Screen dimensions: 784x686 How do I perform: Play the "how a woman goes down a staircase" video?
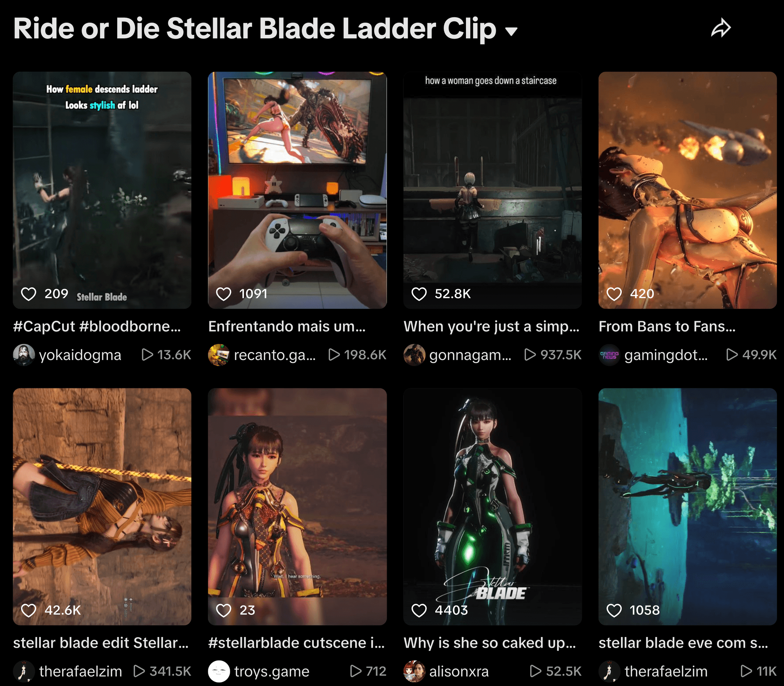click(x=492, y=190)
